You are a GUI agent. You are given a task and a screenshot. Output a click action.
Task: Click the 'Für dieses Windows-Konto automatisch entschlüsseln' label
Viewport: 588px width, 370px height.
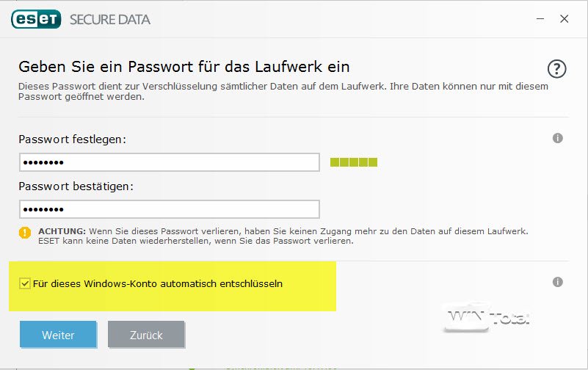click(158, 283)
